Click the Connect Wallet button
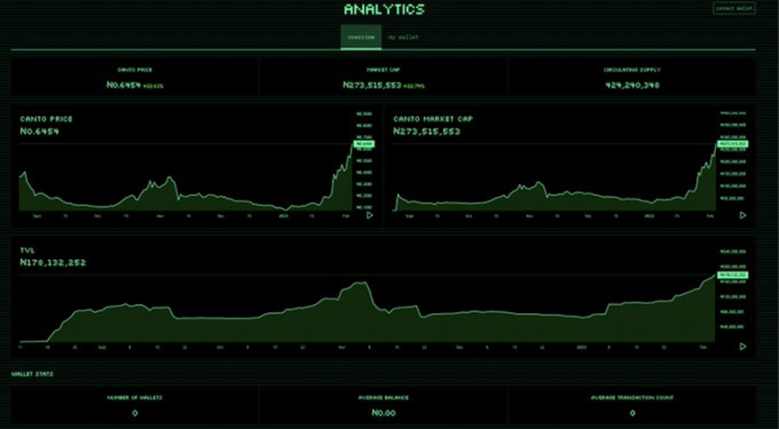Screen dimensions: 779x429 [x=734, y=8]
